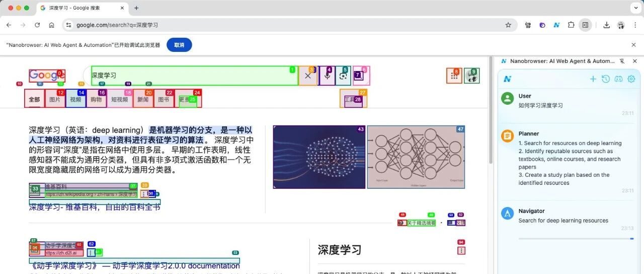This screenshot has width=644, height=274.
Task: Click the 深度学习 knowledge panel heading
Action: [340, 250]
